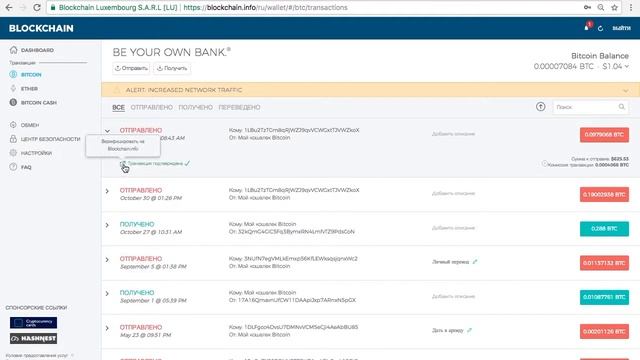
Task: Click the magnifier icon in search field
Action: tap(621, 107)
